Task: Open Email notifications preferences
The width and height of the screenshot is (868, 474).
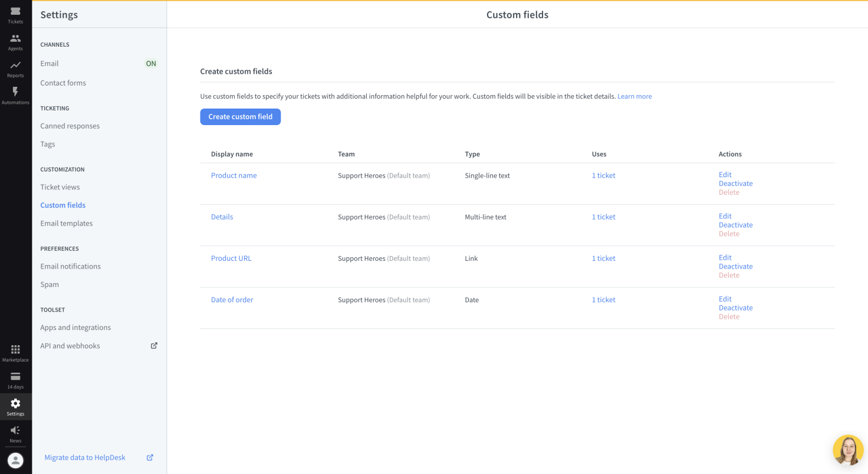Action: click(70, 266)
